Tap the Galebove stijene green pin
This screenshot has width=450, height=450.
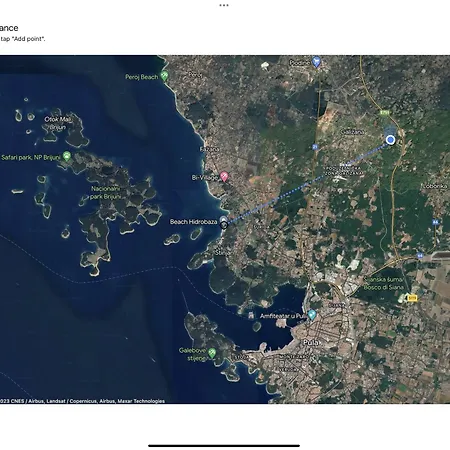[212, 352]
